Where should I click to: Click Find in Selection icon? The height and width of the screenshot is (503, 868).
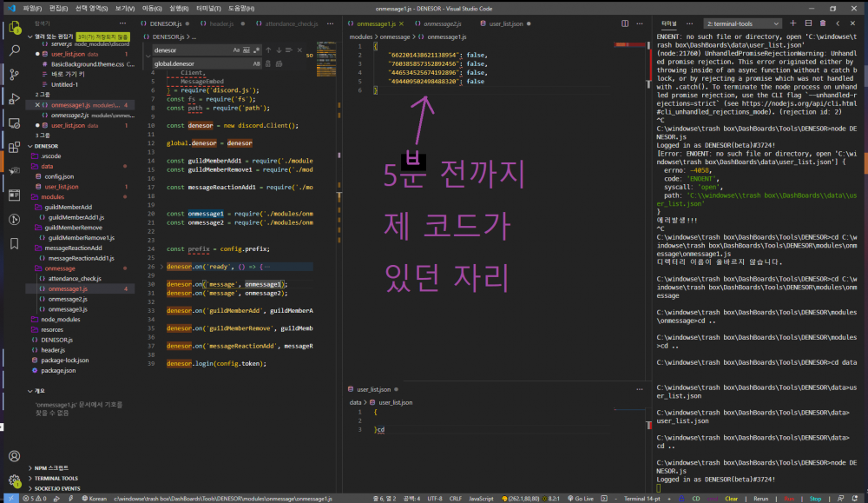288,50
